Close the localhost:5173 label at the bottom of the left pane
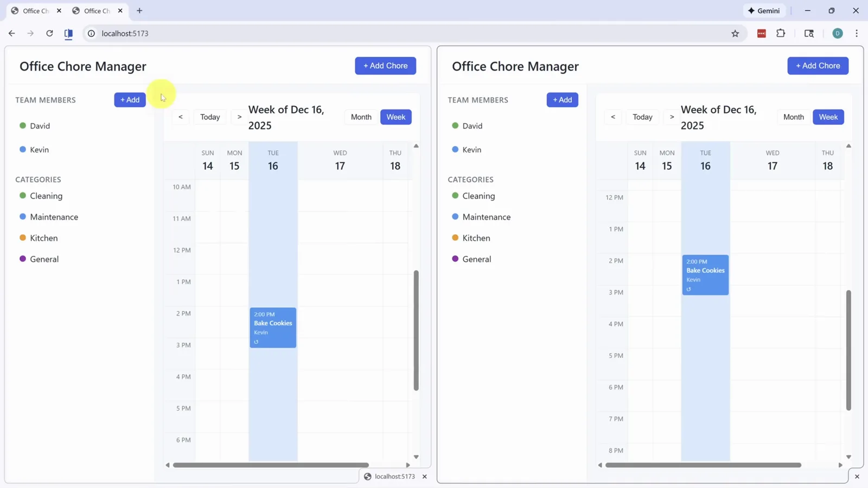This screenshot has height=488, width=868. click(x=425, y=477)
